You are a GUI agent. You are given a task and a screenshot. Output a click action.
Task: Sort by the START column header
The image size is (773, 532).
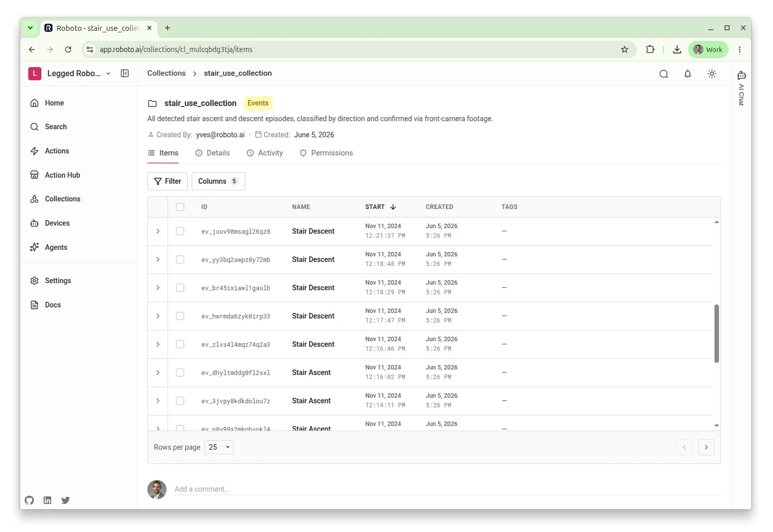(380, 207)
